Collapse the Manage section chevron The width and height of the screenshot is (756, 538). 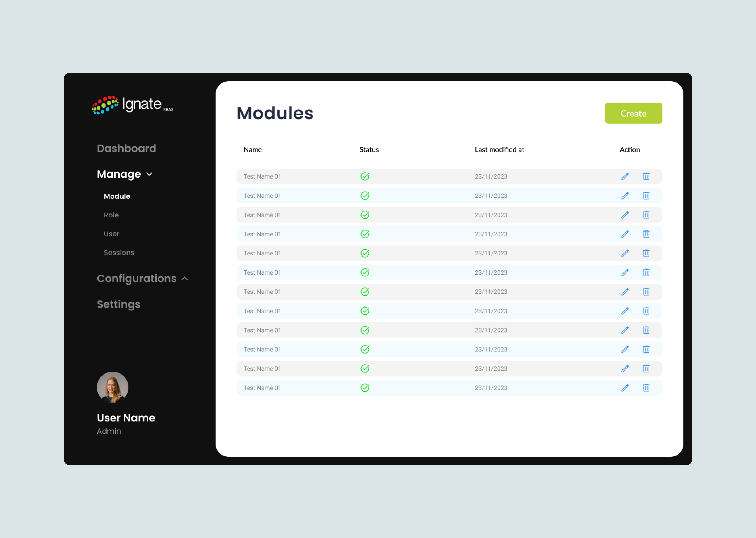[149, 174]
